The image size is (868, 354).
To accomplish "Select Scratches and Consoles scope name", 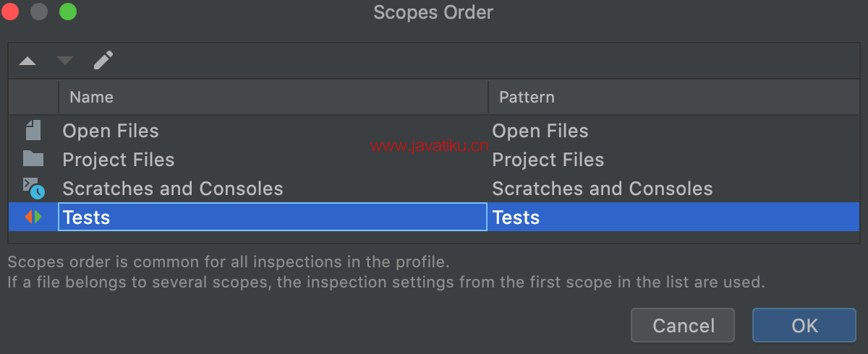I will [173, 189].
